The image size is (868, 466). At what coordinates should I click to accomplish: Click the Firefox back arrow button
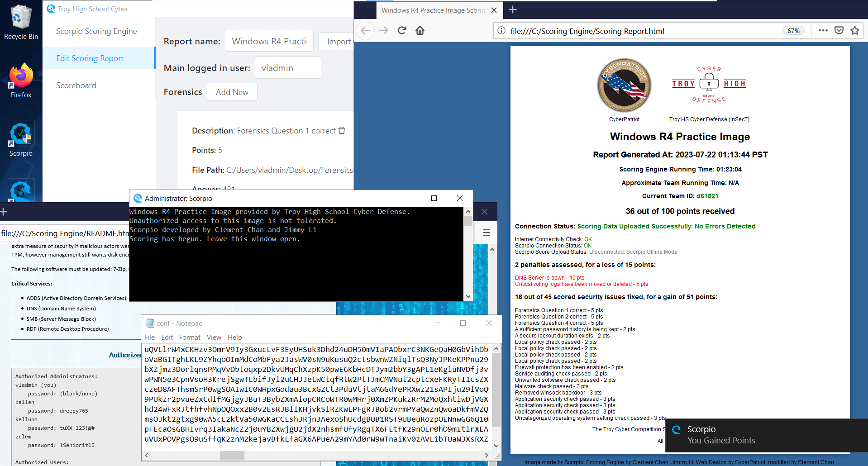(x=365, y=30)
